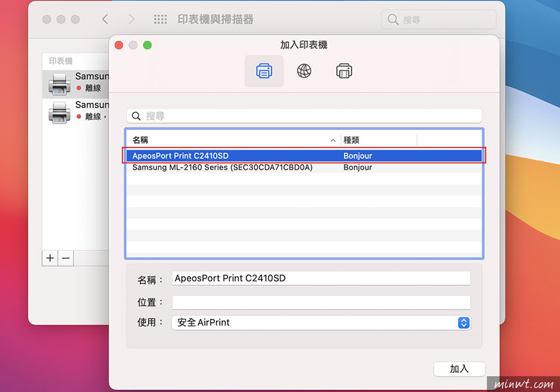This screenshot has height=392, width=560.
Task: Open the 使用 dropdown showing 安全 AirPrint
Action: [321, 323]
